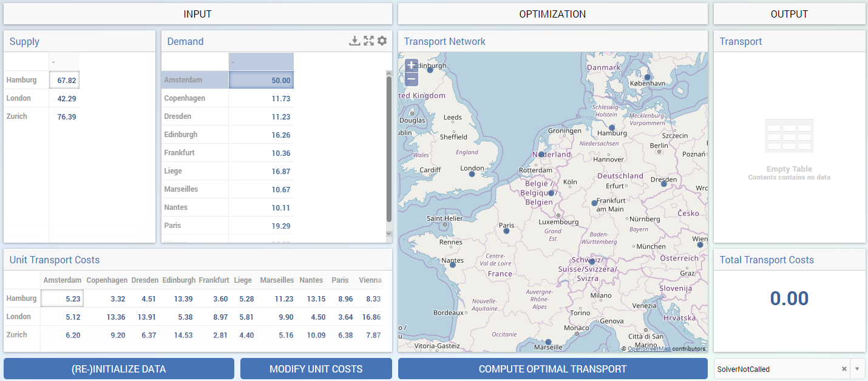Click the Supply column header dash cell
Image resolution: width=868 pixels, height=381 pixels.
click(64, 62)
